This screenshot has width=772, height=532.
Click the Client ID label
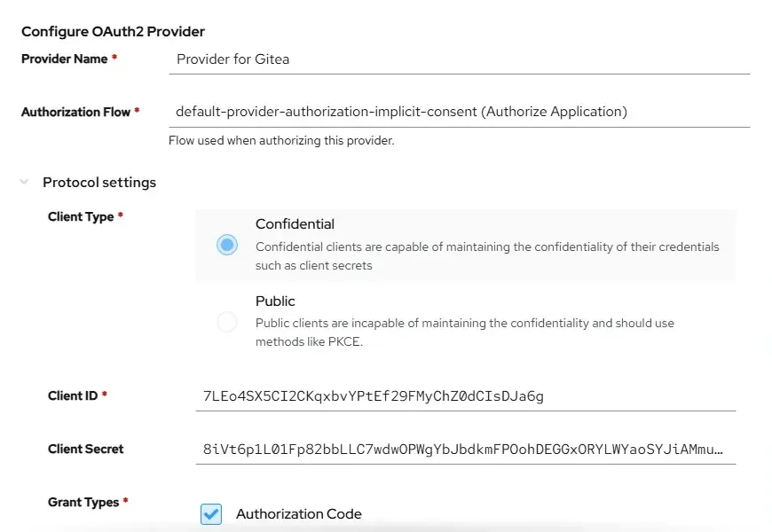(73, 395)
